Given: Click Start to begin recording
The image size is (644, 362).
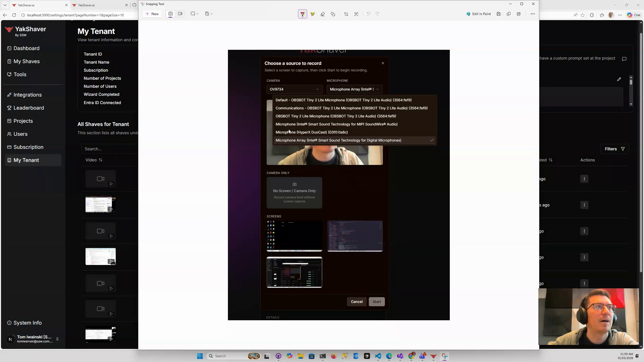Looking at the screenshot, I should point(376,302).
